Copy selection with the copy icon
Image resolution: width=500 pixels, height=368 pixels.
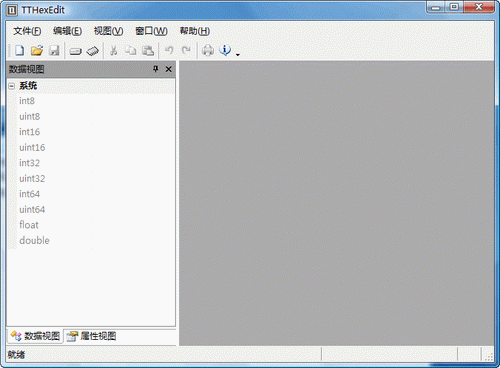[130, 50]
